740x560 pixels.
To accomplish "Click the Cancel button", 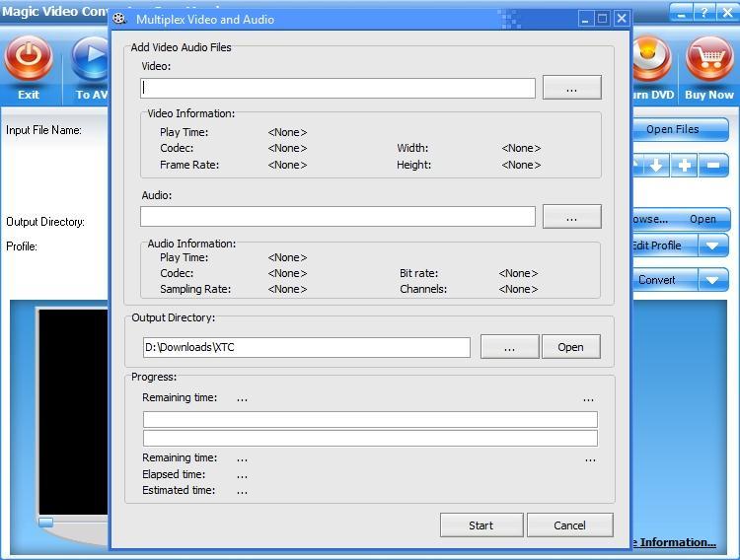I will pos(569,525).
